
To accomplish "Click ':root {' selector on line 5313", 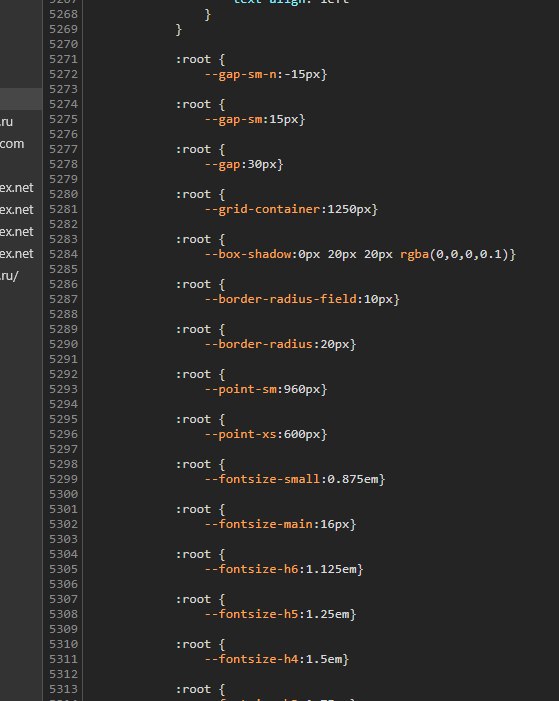I will [x=200, y=689].
